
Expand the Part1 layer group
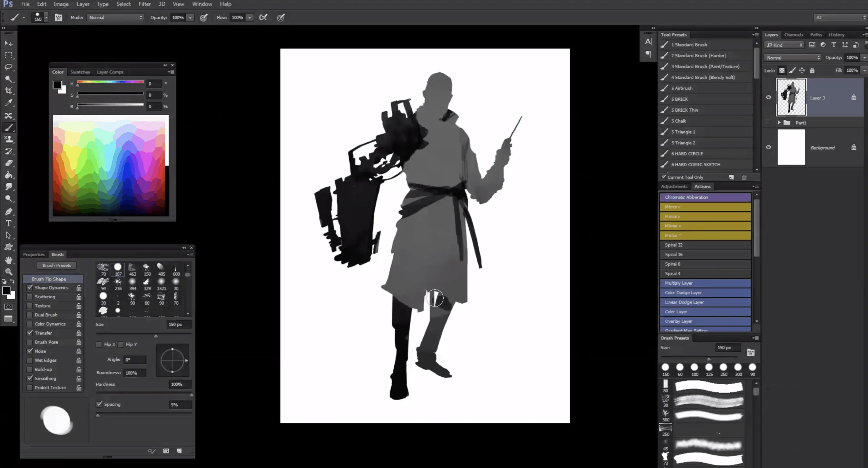point(779,123)
